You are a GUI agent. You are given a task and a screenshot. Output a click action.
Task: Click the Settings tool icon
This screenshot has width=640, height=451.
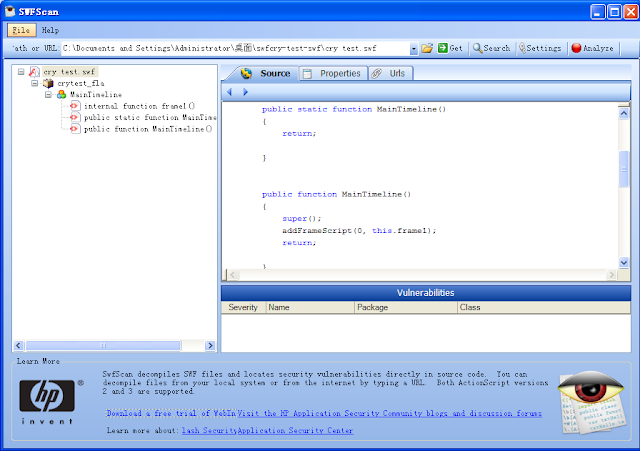522,48
